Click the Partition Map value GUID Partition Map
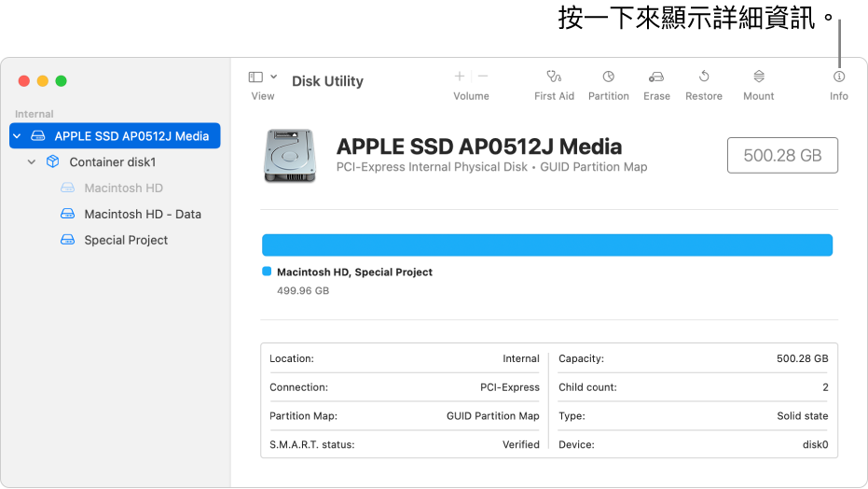 pos(492,416)
